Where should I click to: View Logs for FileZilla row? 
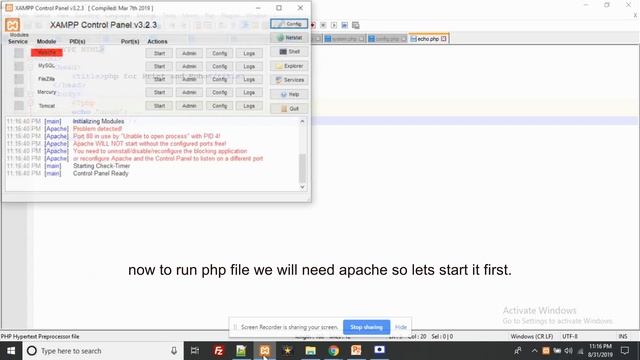249,79
